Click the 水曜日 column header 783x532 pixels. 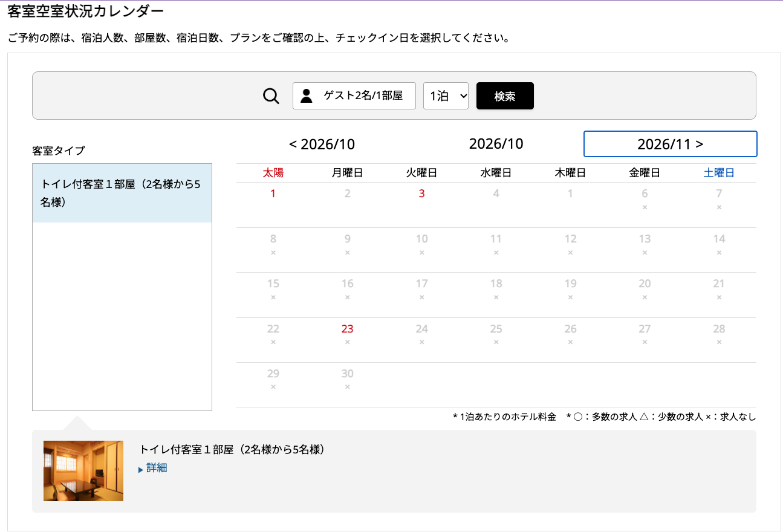(496, 173)
